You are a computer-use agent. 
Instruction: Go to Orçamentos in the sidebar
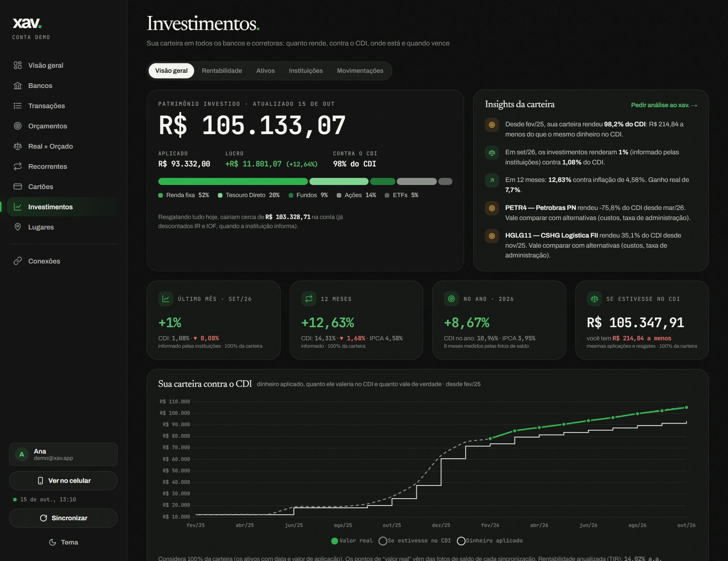click(x=63, y=126)
